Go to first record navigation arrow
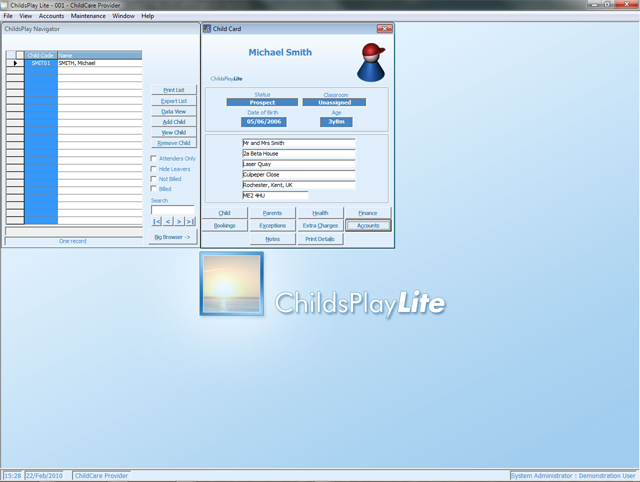The height and width of the screenshot is (482, 640). [x=157, y=221]
